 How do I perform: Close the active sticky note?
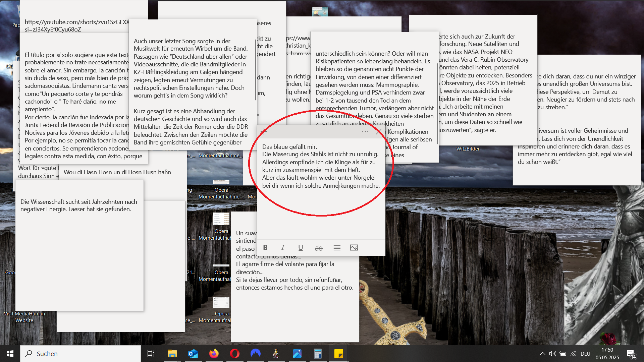click(x=379, y=132)
